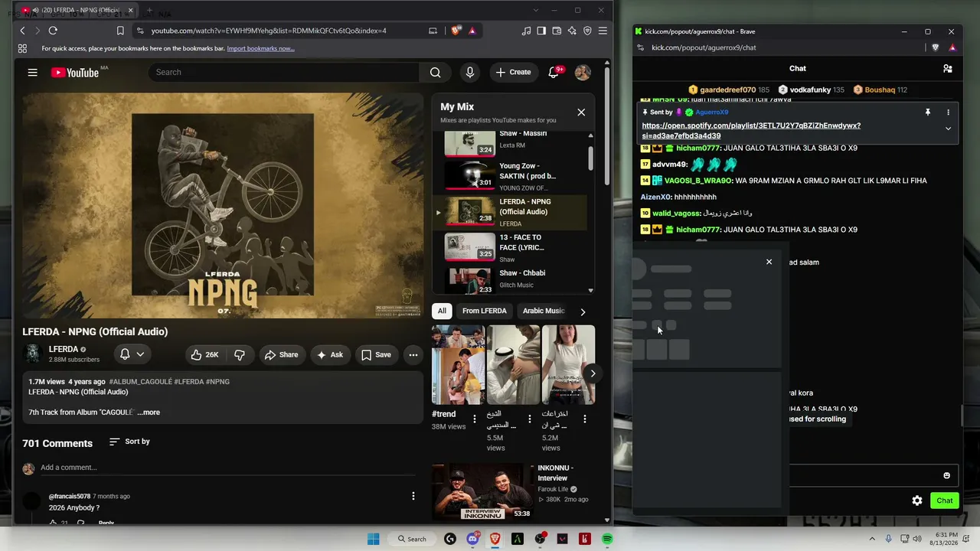The height and width of the screenshot is (551, 980).
Task: Show next filter chips with arrow
Action: click(x=583, y=311)
